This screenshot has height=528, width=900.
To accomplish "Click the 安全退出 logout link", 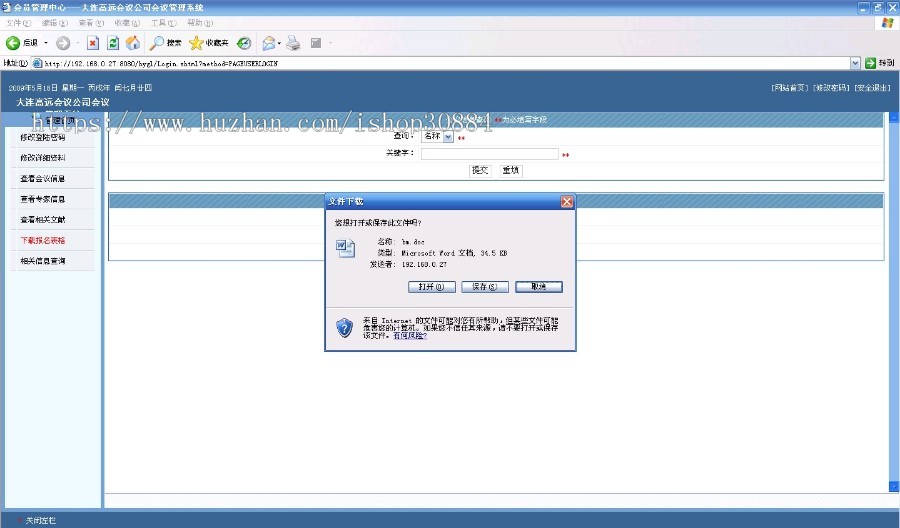I will (x=872, y=88).
